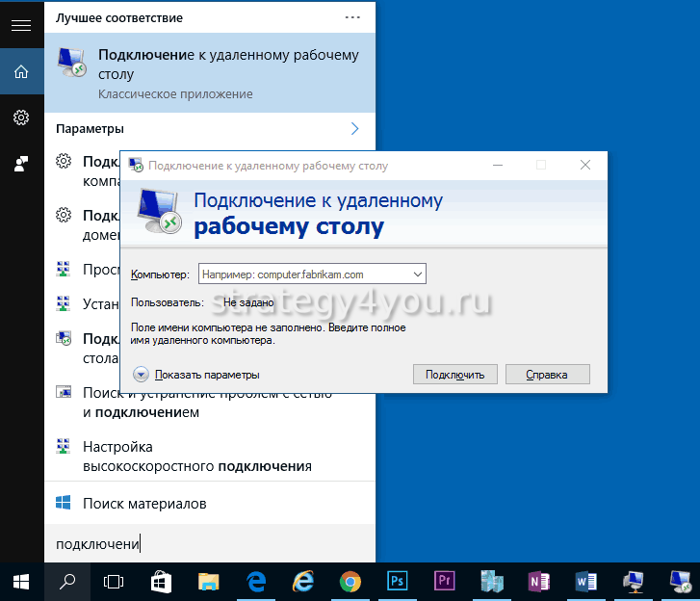Click the Task View taskbar button
This screenshot has width=700, height=601.
(114, 581)
